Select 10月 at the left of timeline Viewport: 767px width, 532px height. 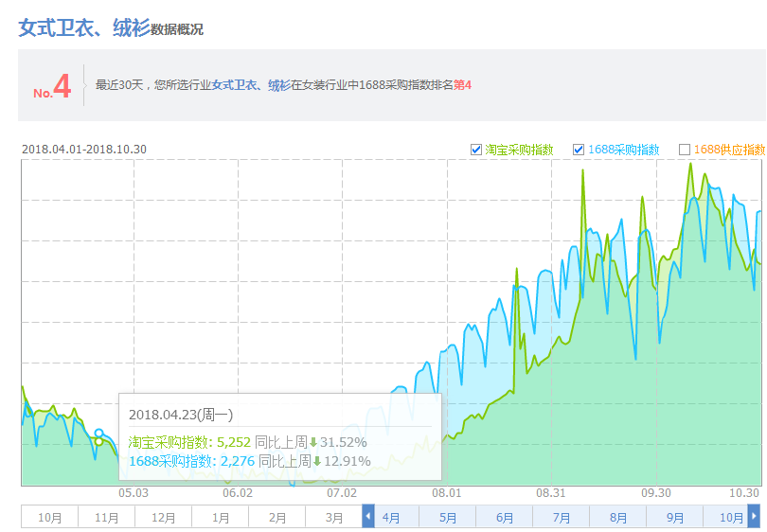coord(49,518)
